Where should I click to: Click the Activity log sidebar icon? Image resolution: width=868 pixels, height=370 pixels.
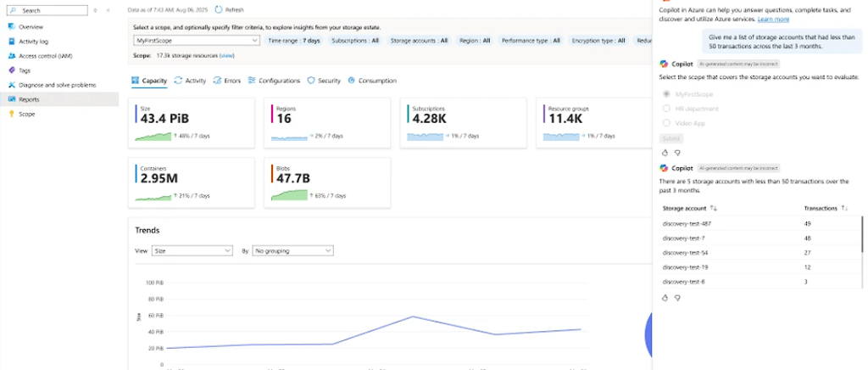pyautogui.click(x=12, y=42)
